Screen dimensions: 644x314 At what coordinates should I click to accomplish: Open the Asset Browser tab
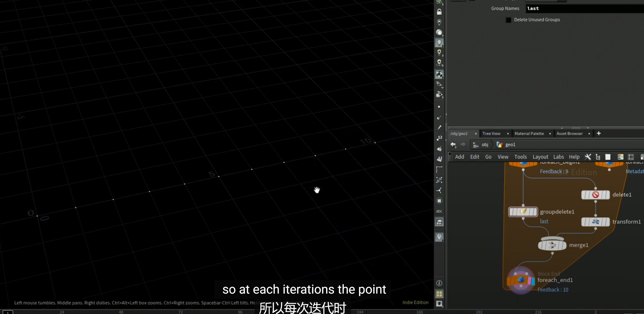(x=569, y=133)
